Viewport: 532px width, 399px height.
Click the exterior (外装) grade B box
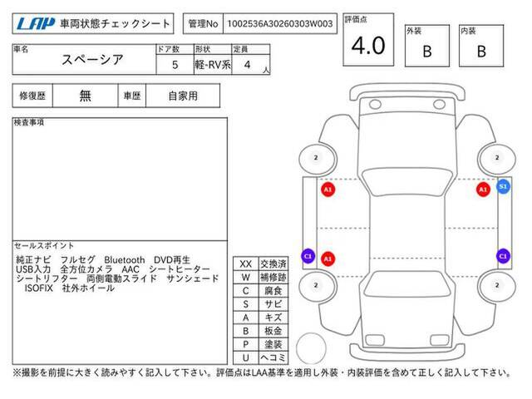tap(426, 51)
